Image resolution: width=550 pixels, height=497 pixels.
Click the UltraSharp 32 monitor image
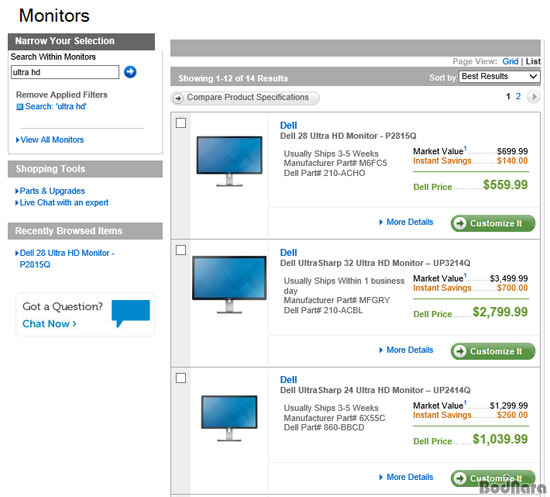pos(229,284)
